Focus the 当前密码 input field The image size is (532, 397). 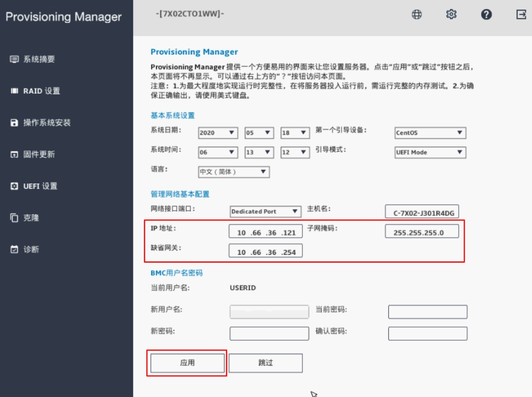[x=428, y=312]
